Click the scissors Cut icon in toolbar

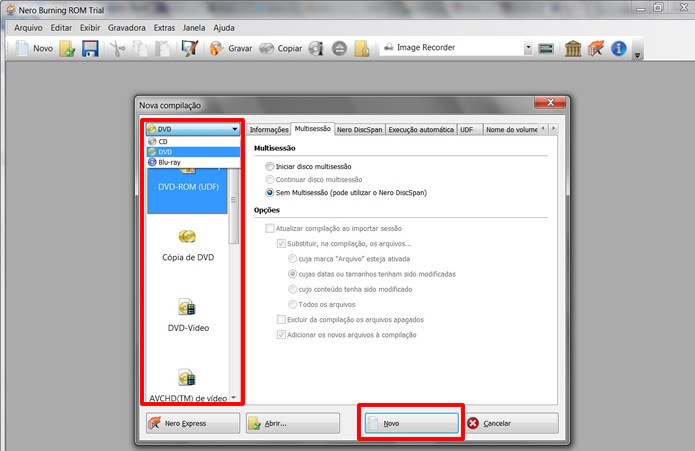(x=117, y=48)
